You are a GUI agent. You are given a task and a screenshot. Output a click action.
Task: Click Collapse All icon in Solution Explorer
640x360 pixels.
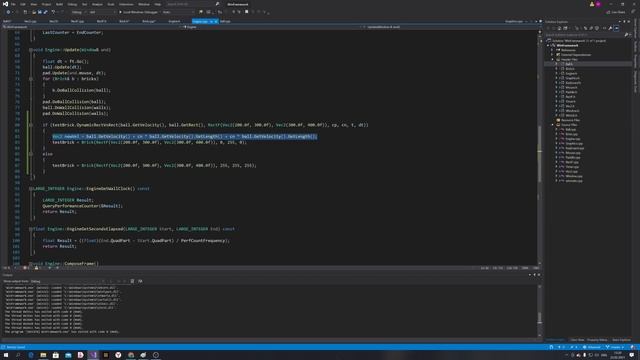click(x=591, y=28)
